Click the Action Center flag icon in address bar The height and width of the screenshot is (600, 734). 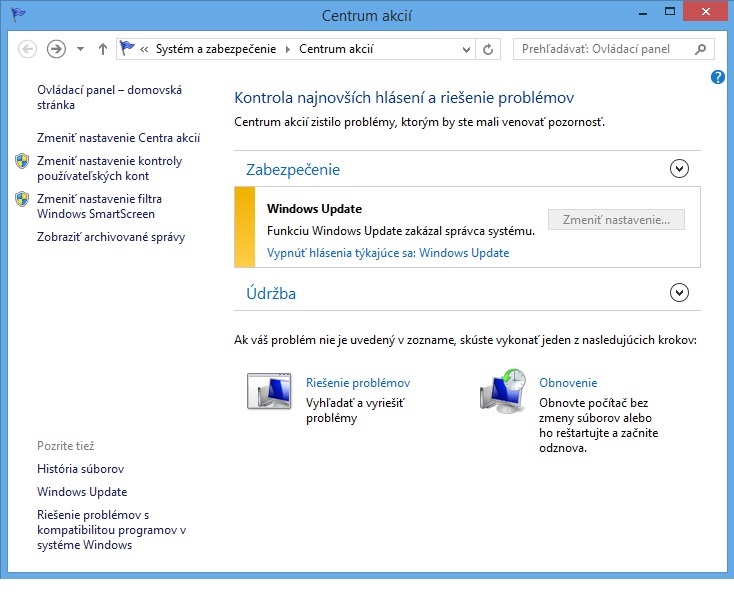(x=127, y=49)
